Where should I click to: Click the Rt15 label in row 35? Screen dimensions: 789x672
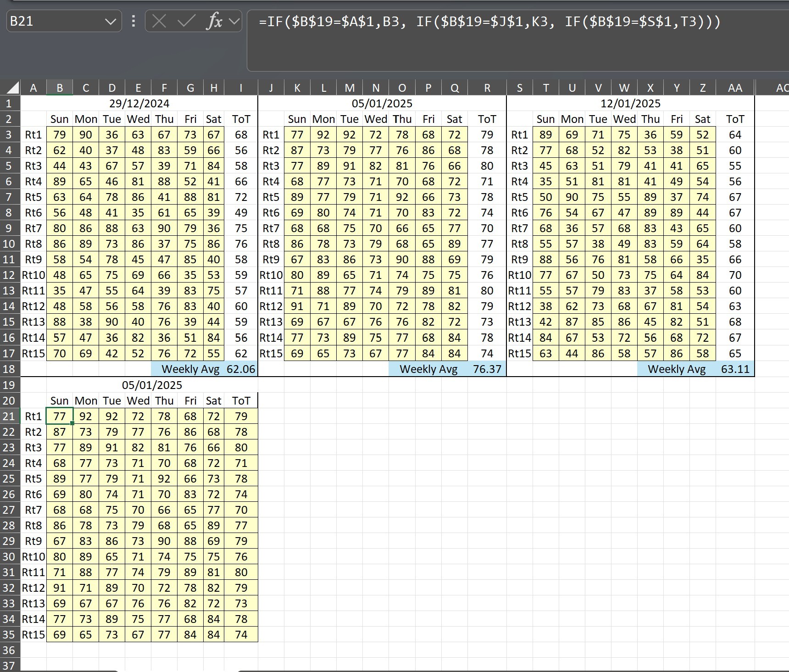point(33,634)
